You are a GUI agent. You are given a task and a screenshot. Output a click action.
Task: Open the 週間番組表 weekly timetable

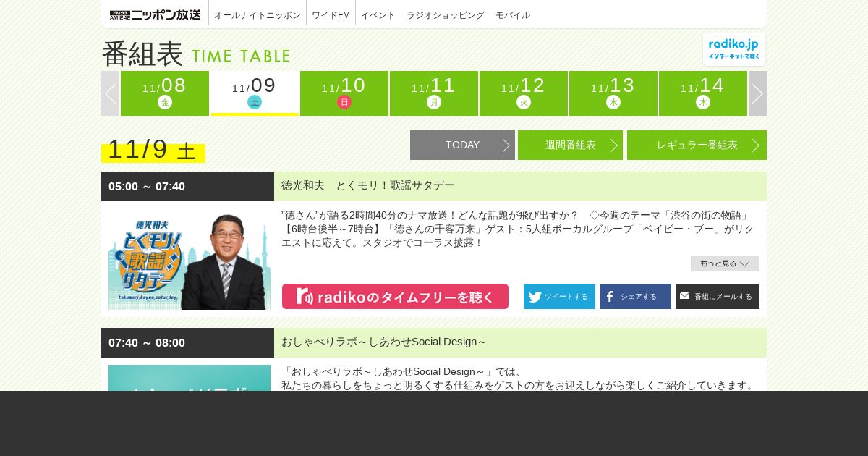pos(570,145)
